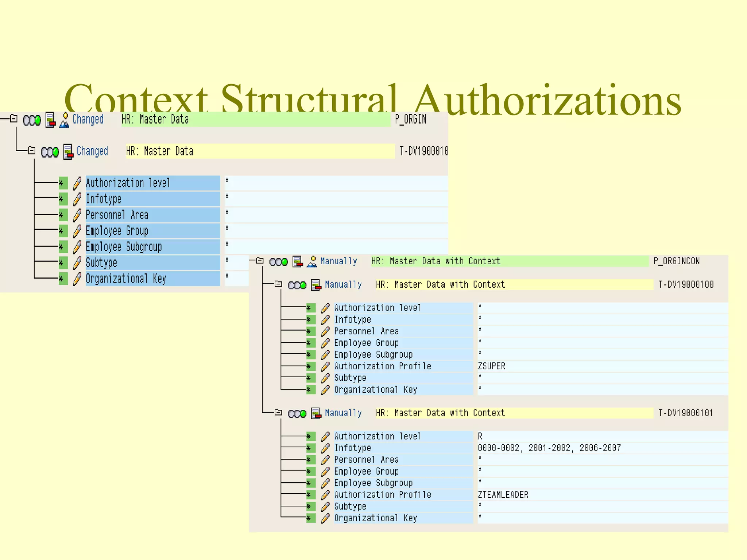Click the traffic light status of P_ORGINCON
This screenshot has height=560, width=747.
[x=279, y=262]
